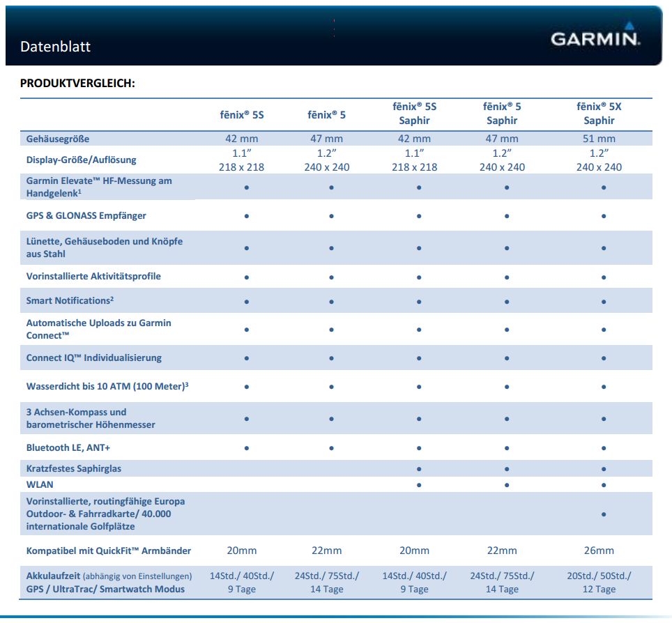Select "22mm" QuickFit value under plain fēnix 5
672x623 pixels.
coord(326,551)
